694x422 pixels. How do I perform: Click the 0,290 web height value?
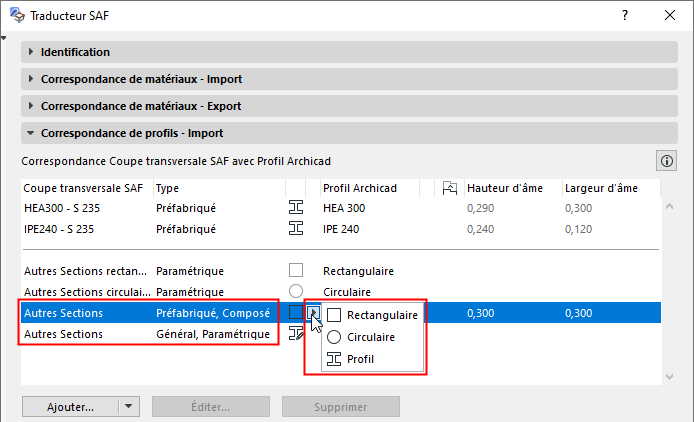point(480,208)
